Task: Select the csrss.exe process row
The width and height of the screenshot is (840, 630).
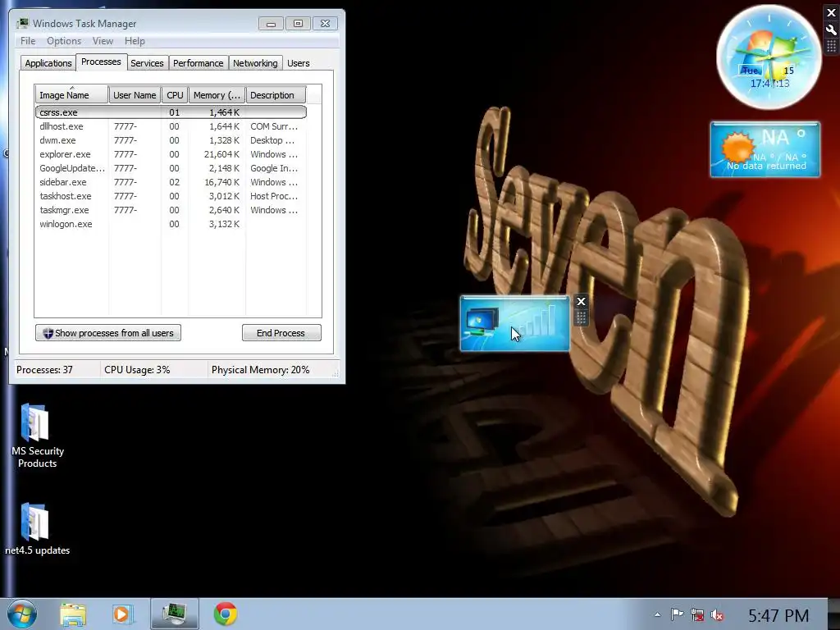Action: (171, 112)
